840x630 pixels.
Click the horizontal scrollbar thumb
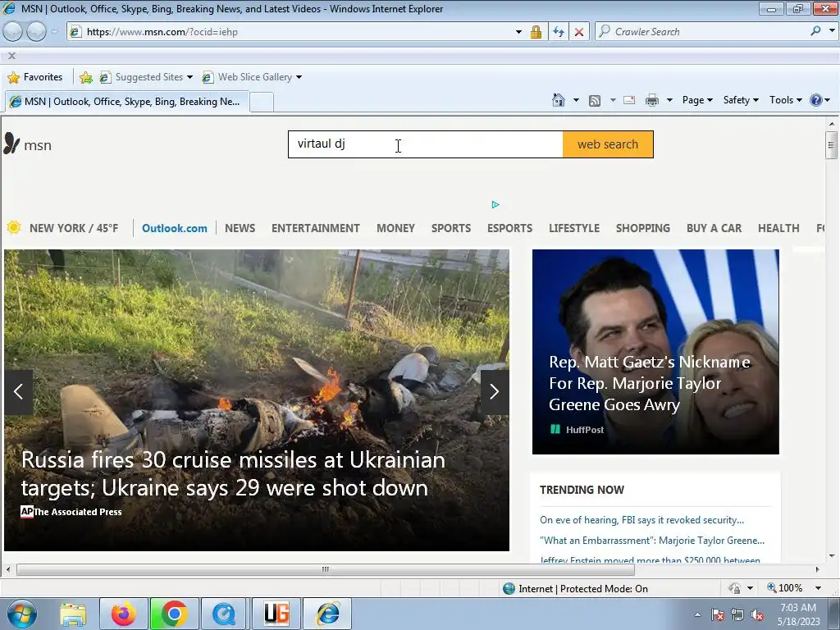(x=325, y=569)
